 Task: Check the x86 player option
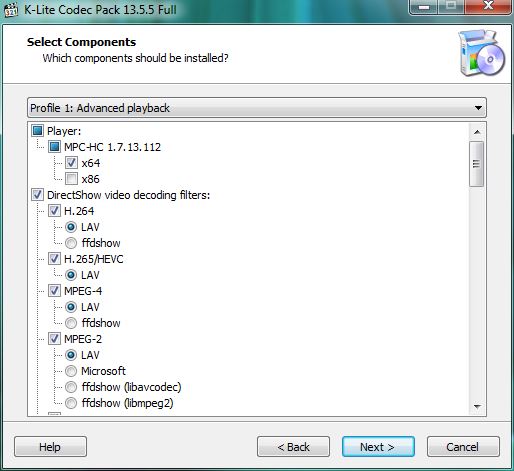pos(71,179)
